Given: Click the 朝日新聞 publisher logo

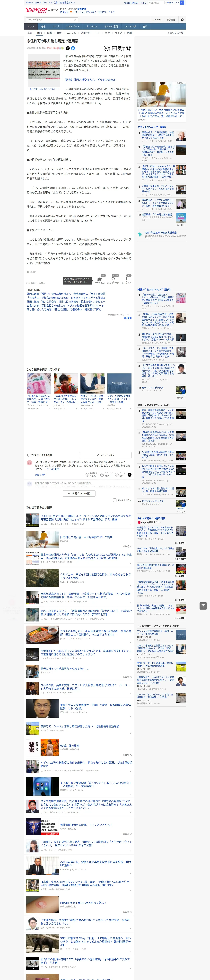Looking at the screenshot, I should coord(117,48).
